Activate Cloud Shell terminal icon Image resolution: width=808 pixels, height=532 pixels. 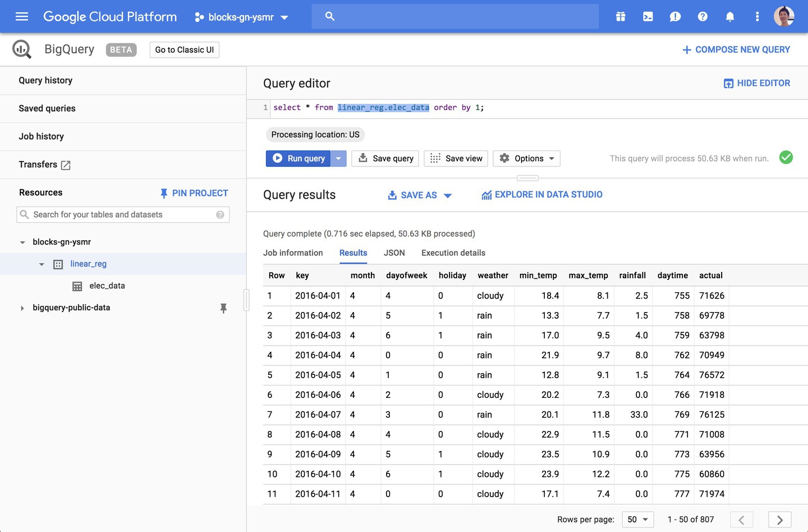coord(648,17)
